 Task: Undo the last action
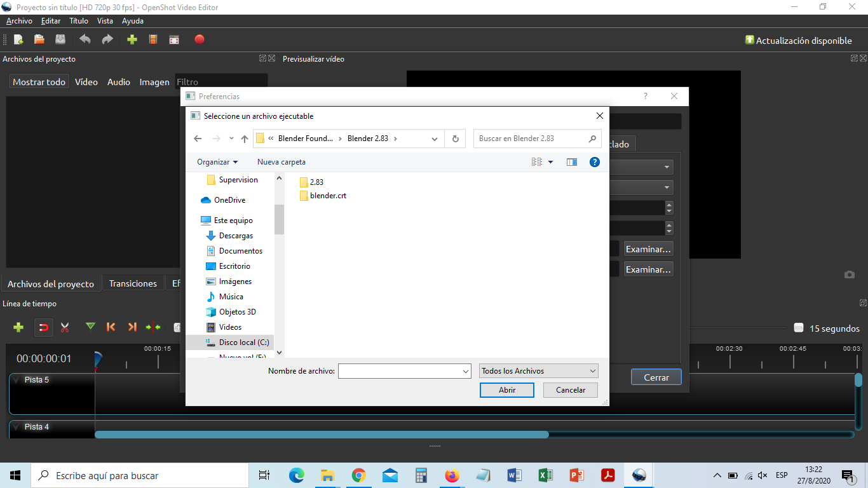pos(85,39)
